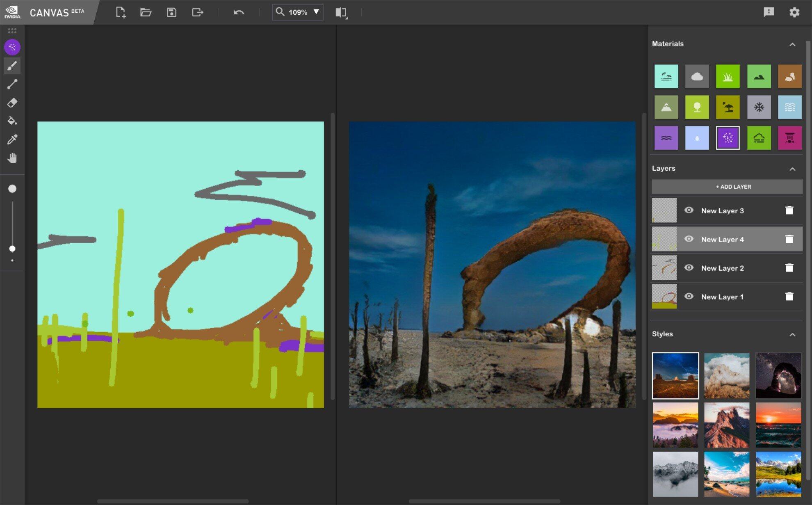The image size is (812, 505).
Task: Apply the red sunset ocean style
Action: click(x=778, y=425)
